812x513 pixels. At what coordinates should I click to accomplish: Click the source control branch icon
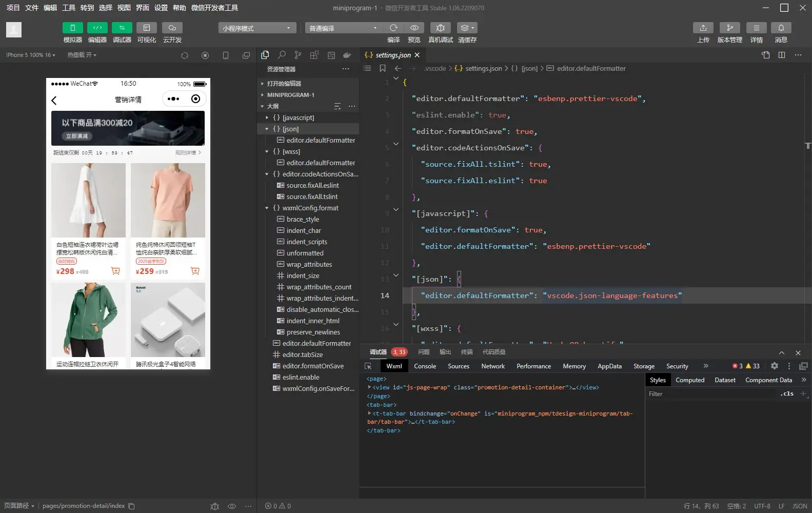point(298,55)
